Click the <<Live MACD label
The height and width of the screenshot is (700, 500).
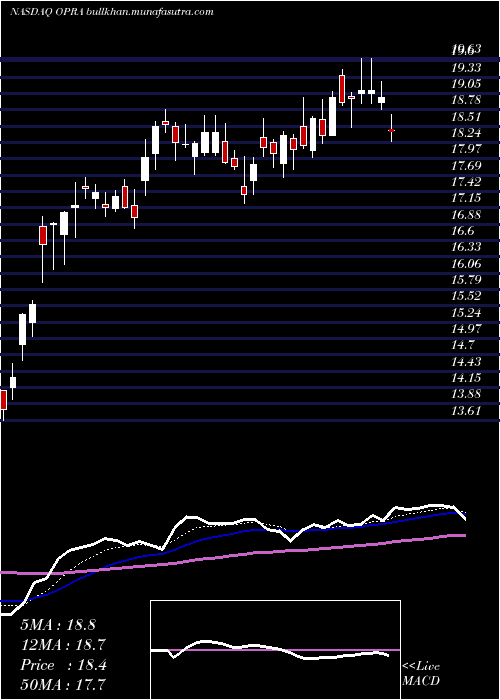[421, 674]
